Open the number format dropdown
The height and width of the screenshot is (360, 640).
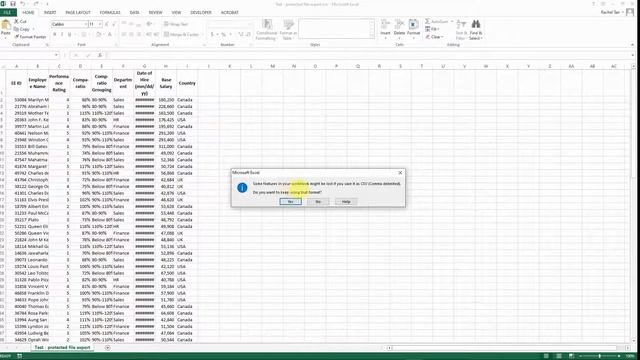(250, 24)
